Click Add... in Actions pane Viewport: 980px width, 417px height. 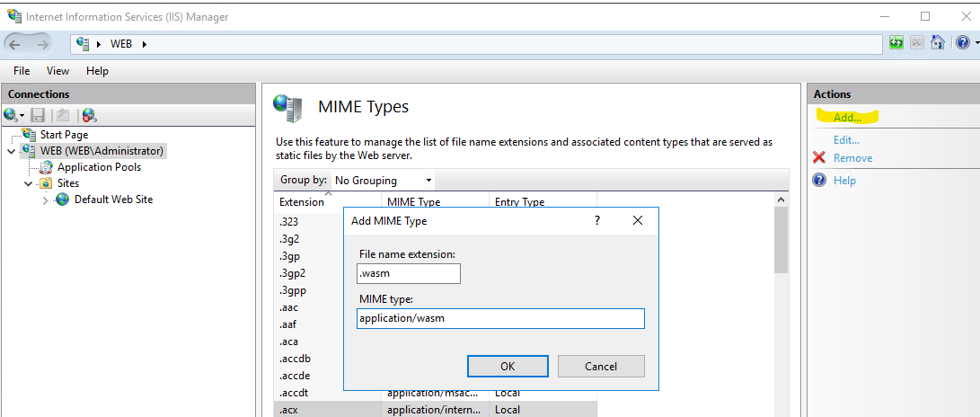coord(847,117)
